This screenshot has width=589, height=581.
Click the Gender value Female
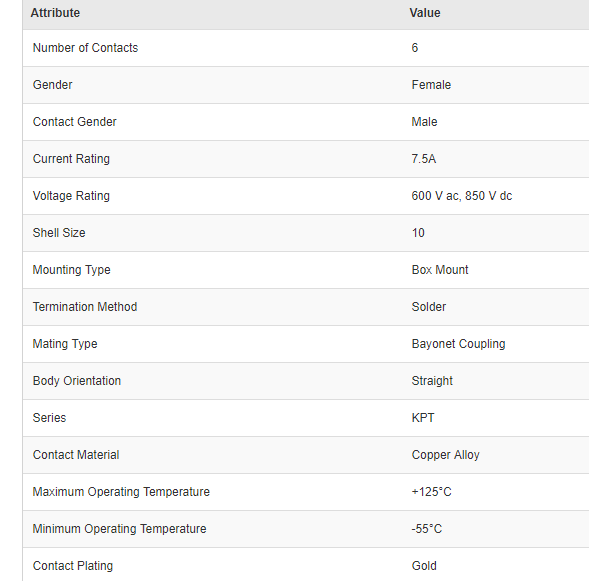point(431,85)
